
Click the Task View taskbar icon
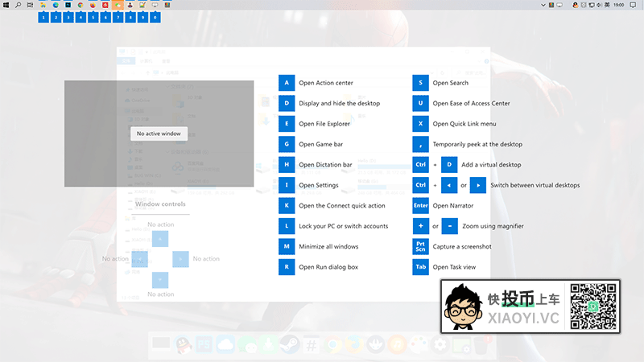pos(30,5)
